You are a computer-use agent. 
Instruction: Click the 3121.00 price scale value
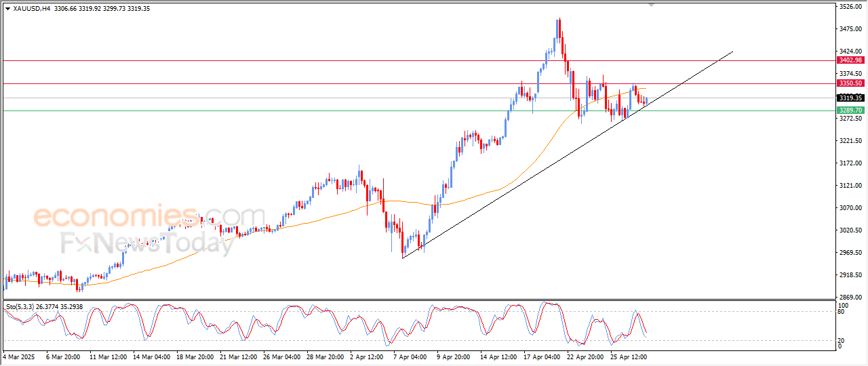(850, 186)
